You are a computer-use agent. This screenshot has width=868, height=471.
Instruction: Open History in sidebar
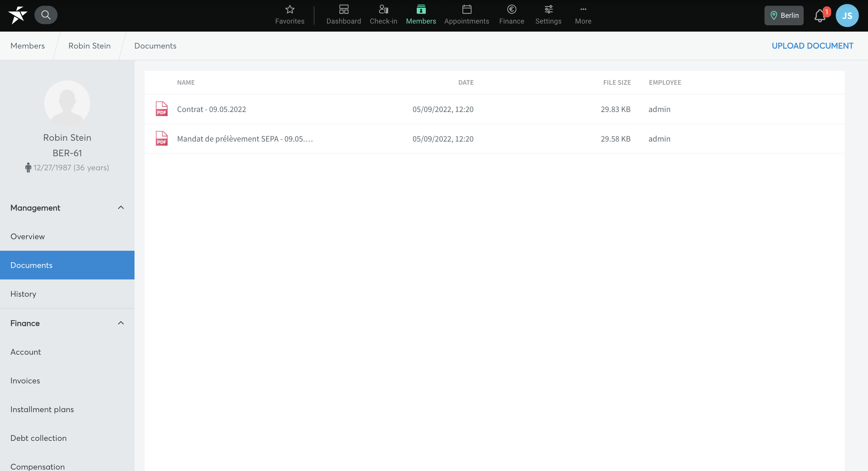pos(67,294)
